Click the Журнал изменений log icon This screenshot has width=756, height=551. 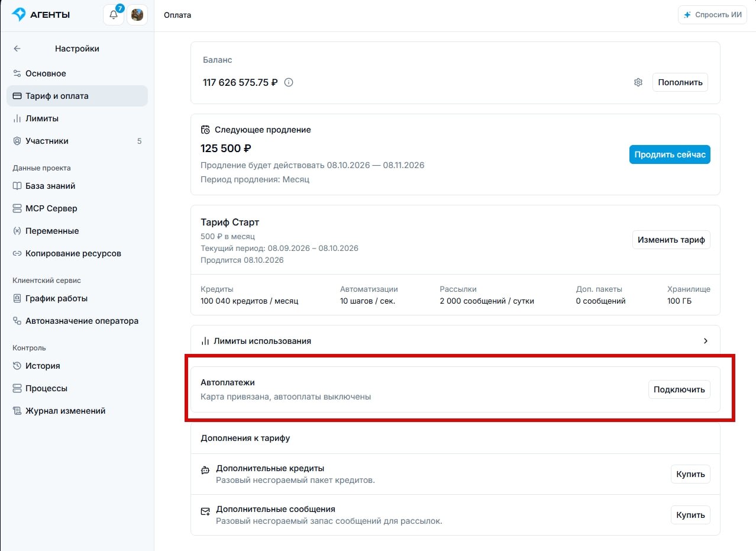[17, 411]
